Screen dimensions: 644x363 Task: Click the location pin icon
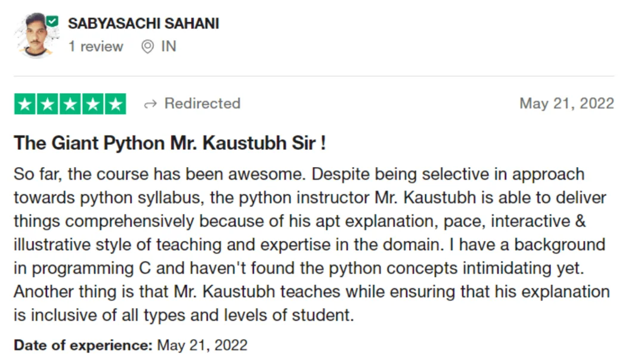click(x=147, y=47)
